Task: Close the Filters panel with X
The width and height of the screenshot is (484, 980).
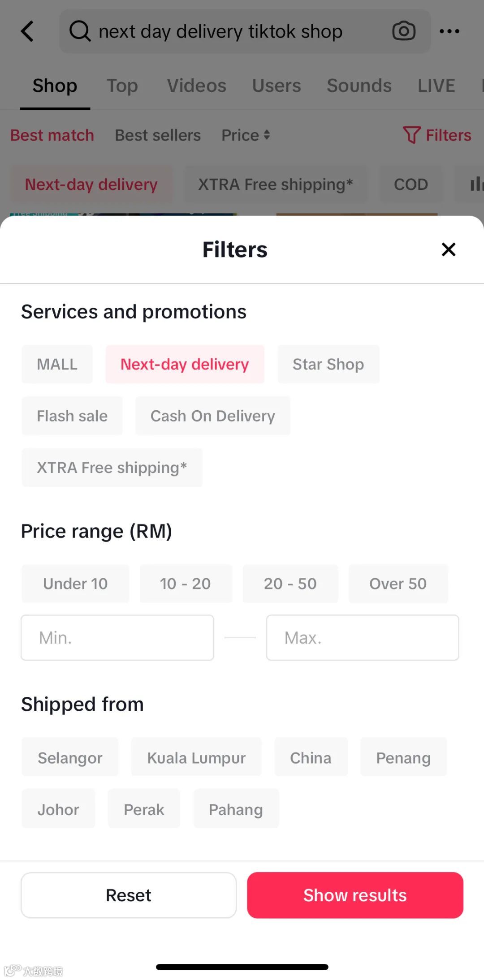Action: point(449,249)
